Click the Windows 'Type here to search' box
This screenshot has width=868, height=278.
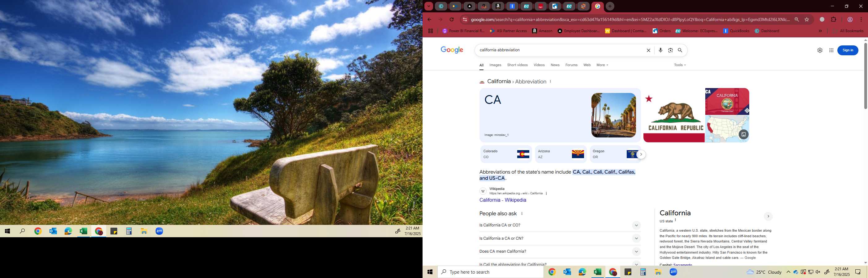pos(490,272)
